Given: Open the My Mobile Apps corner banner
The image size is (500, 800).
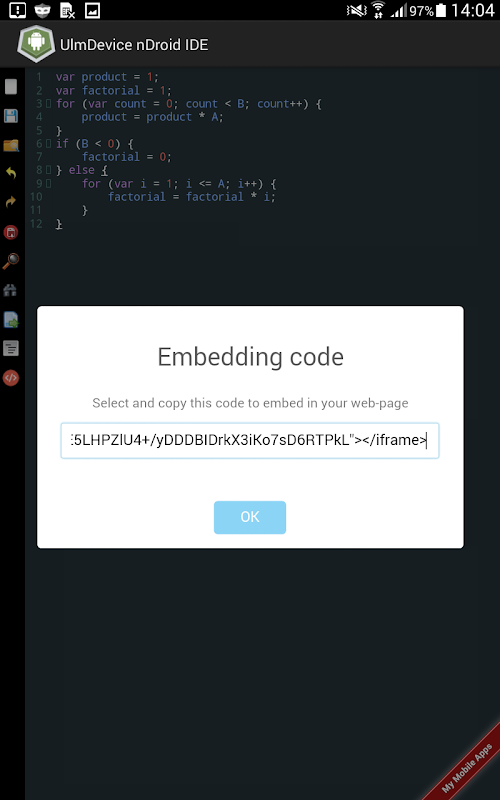Looking at the screenshot, I should coord(466,765).
